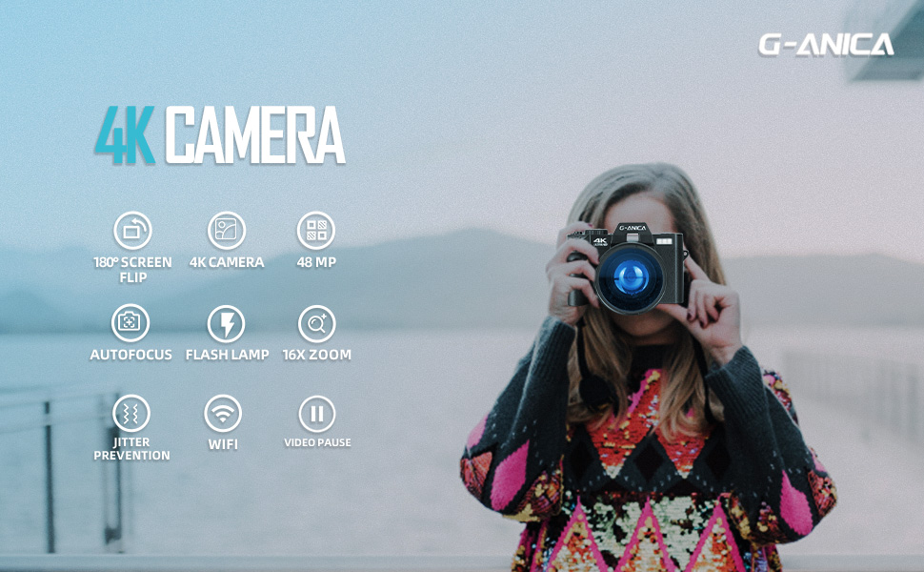Click the "VIDEO PAUSE" label
The image size is (924, 572).
[x=317, y=442]
